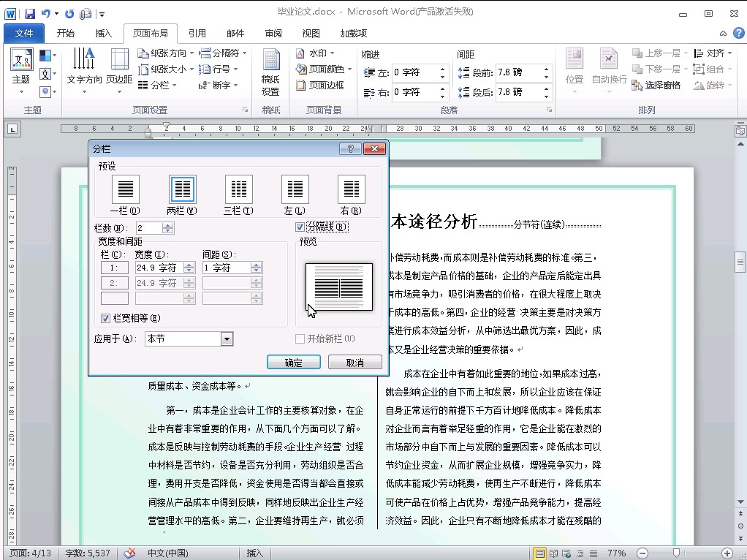
Task: Click the disabled 开始新栏 checkbox
Action: coord(300,339)
